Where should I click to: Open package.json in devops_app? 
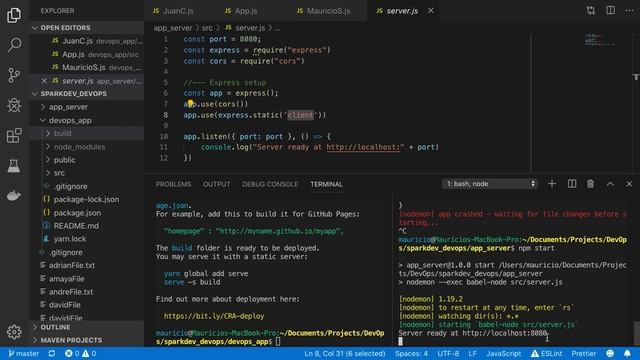77,213
